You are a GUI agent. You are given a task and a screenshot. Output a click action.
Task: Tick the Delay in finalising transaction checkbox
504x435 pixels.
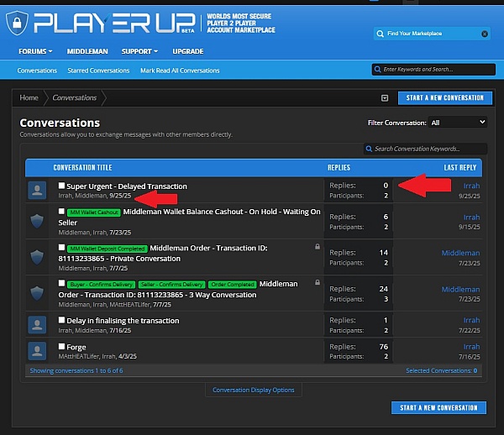point(61,320)
